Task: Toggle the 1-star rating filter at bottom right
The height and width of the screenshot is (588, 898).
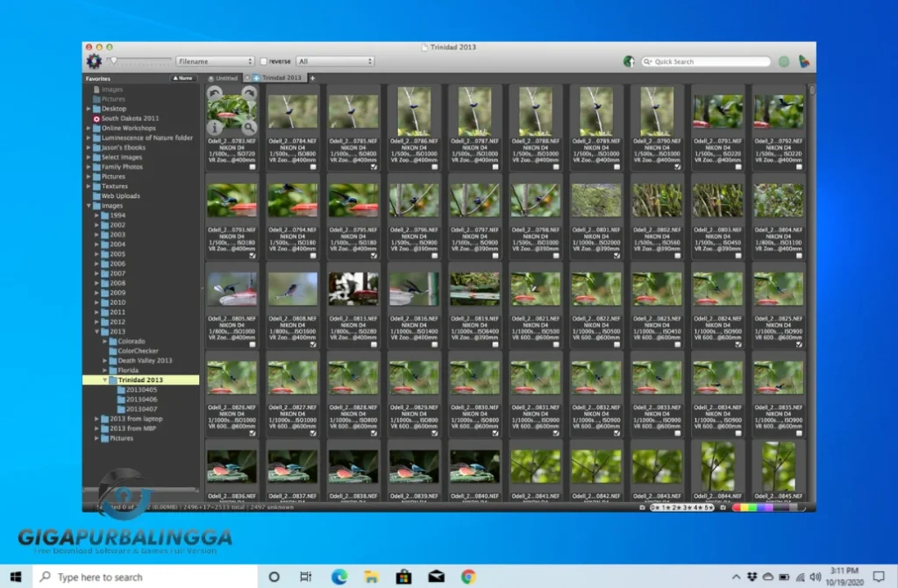Action: (x=664, y=507)
